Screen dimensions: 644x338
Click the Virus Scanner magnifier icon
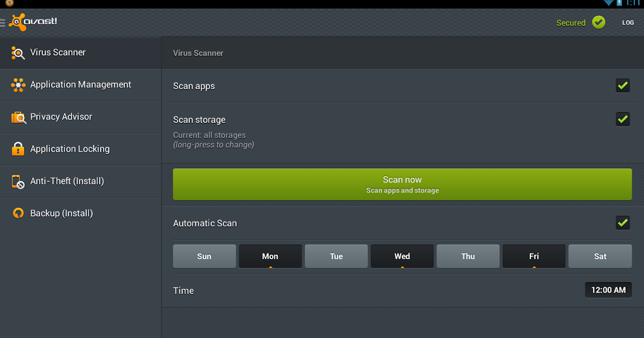[18, 53]
